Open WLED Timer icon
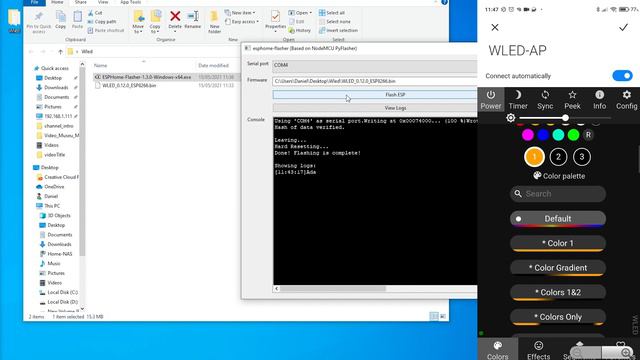Viewport: 640px width, 360px height. (x=518, y=100)
